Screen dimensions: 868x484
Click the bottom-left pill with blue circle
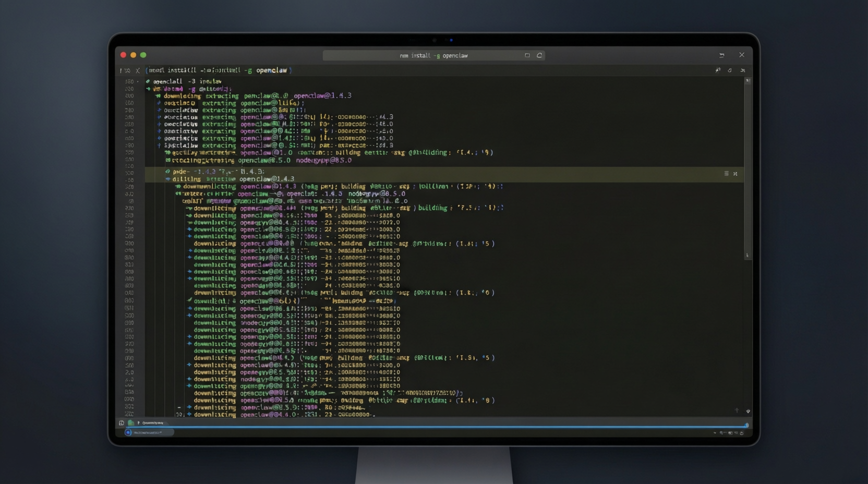tap(149, 432)
